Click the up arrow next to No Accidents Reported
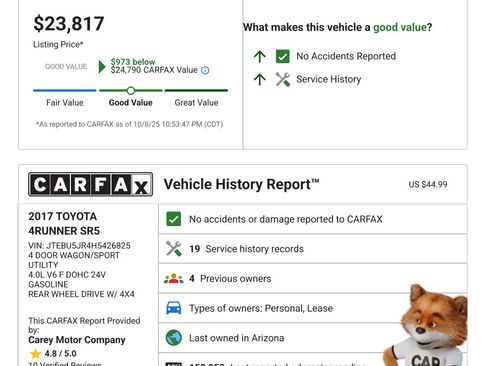 point(259,56)
